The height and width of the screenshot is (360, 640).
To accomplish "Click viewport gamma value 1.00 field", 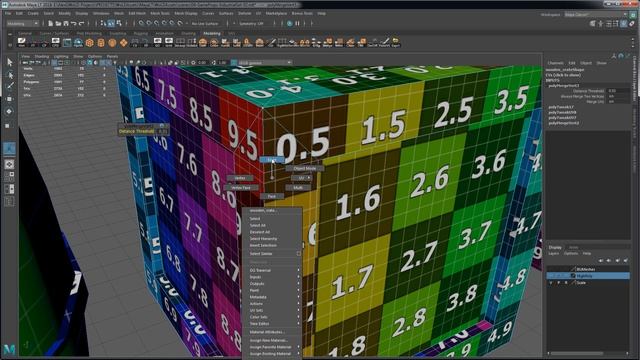I will pos(222,62).
